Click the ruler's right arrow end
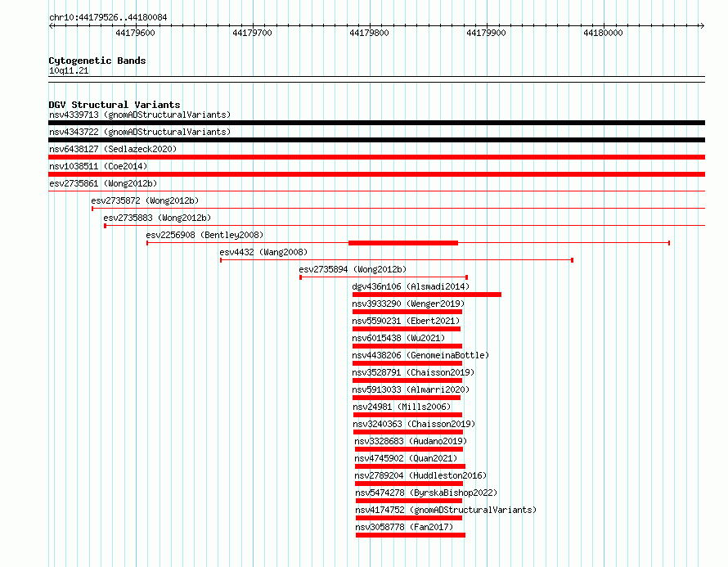 (x=702, y=25)
